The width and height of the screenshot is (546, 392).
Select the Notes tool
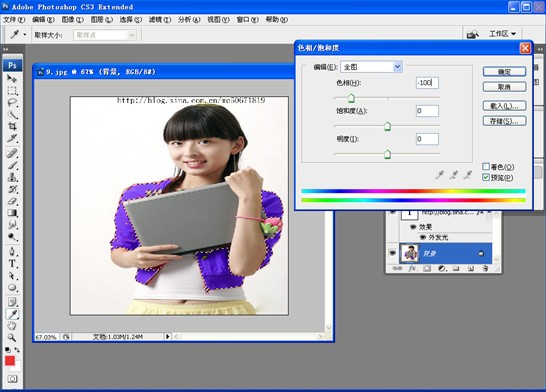(x=12, y=301)
